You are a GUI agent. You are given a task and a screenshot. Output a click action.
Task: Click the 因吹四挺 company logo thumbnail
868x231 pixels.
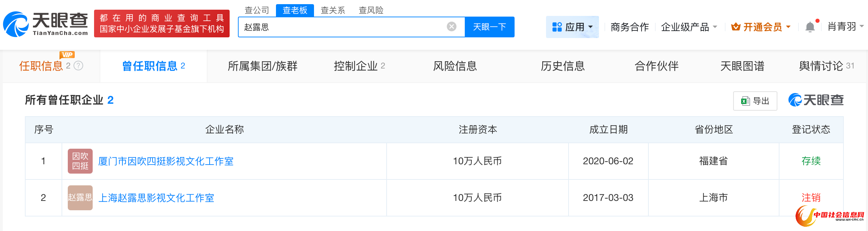coord(80,161)
